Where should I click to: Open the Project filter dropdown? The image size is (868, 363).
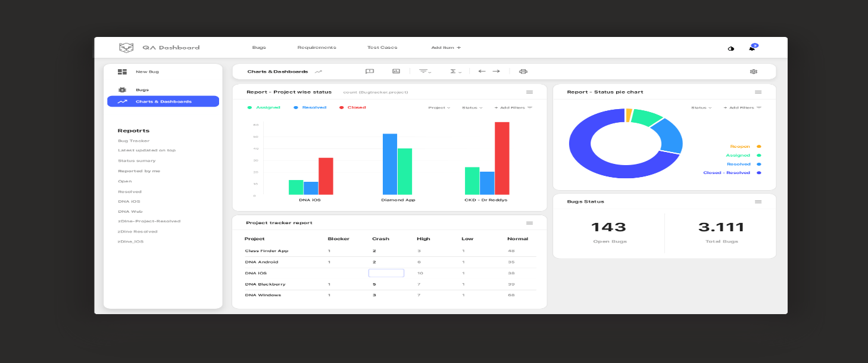point(439,108)
